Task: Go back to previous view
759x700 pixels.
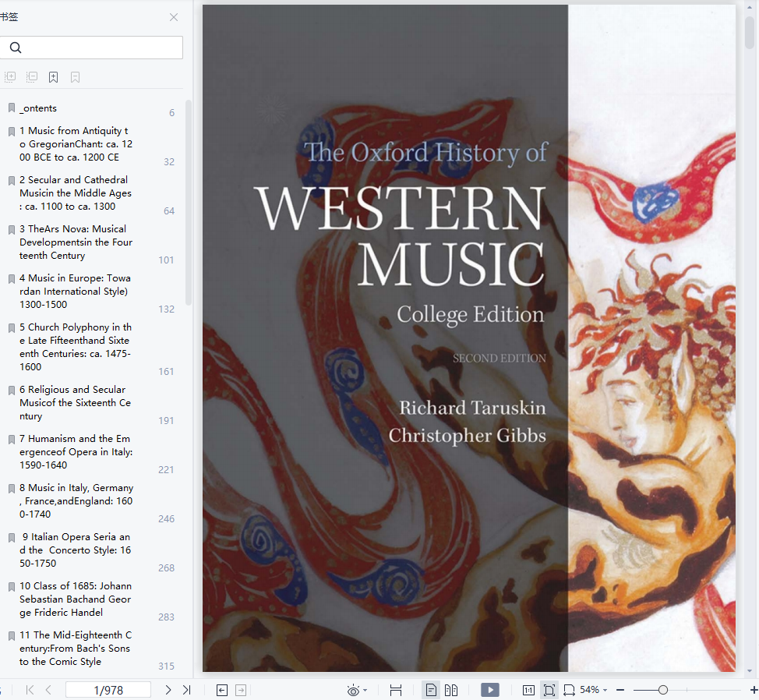Action: click(221, 691)
